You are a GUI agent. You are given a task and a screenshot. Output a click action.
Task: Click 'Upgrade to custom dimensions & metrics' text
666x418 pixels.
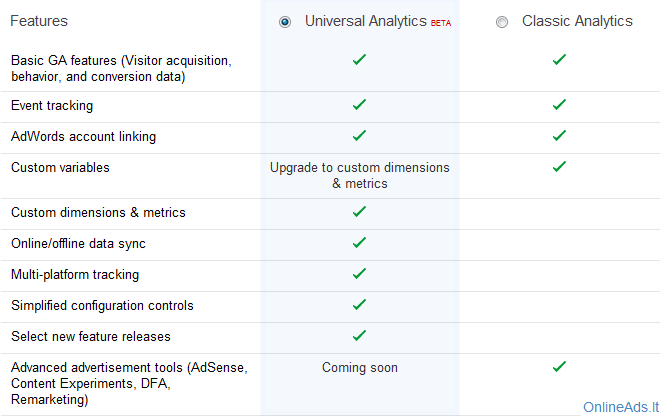360,175
